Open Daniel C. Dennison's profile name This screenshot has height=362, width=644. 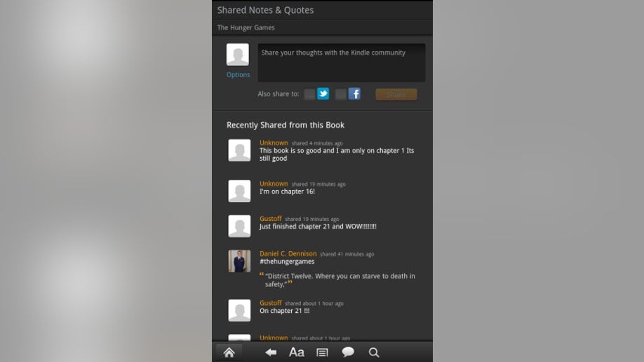click(x=288, y=253)
